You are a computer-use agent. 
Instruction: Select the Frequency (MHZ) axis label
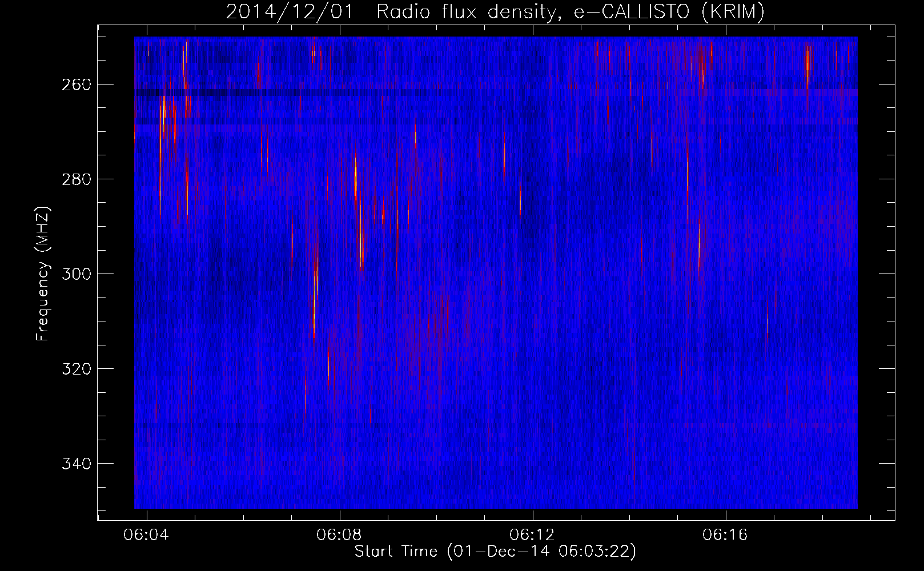43,274
